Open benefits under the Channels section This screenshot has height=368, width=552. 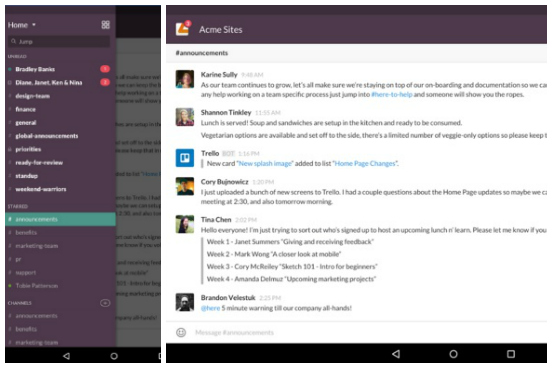[x=26, y=329]
